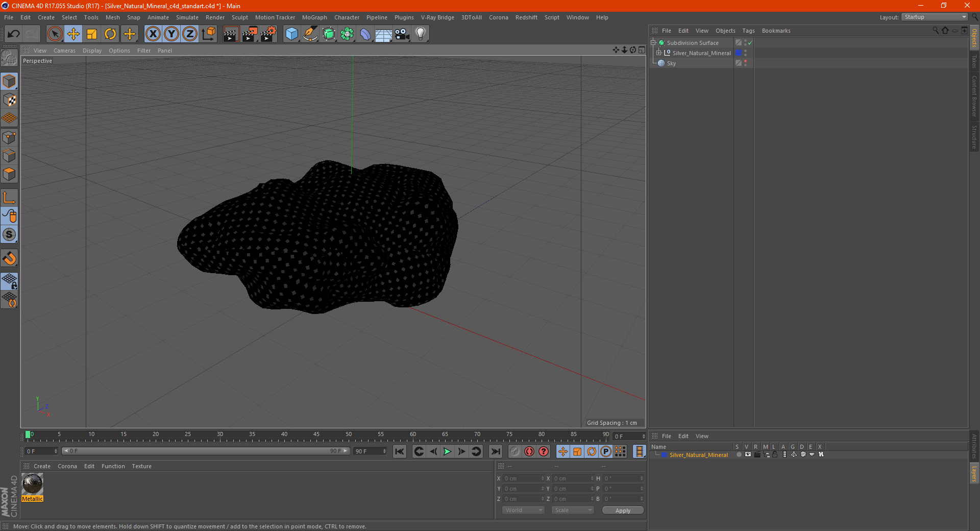Screen dimensions: 980x531
Task: Click Make Editable icon in left toolbar
Action: pyautogui.click(x=10, y=58)
